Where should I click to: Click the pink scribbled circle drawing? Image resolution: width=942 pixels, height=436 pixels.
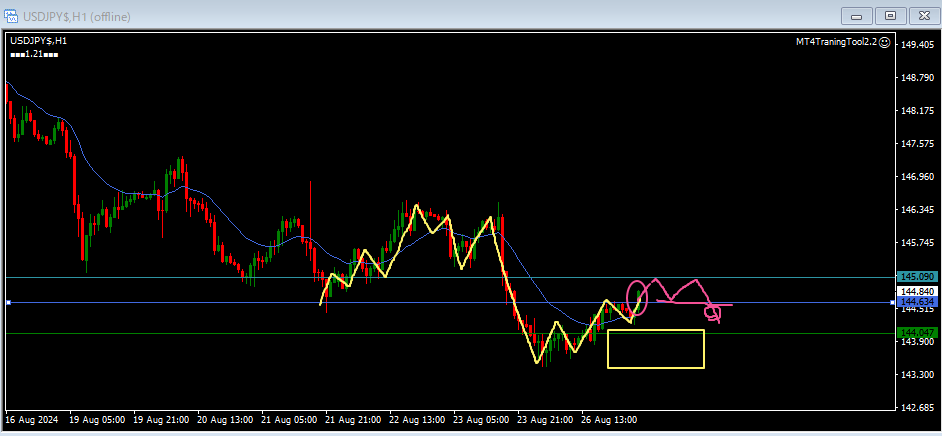pos(713,312)
